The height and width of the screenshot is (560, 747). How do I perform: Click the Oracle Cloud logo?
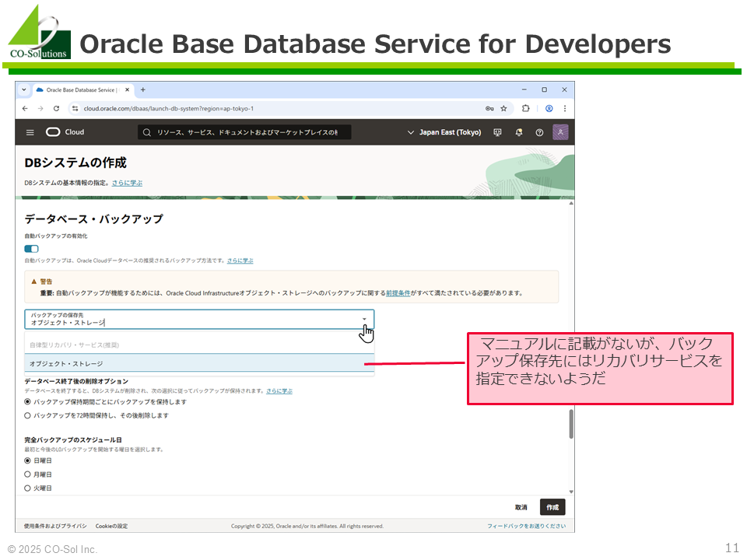point(65,132)
